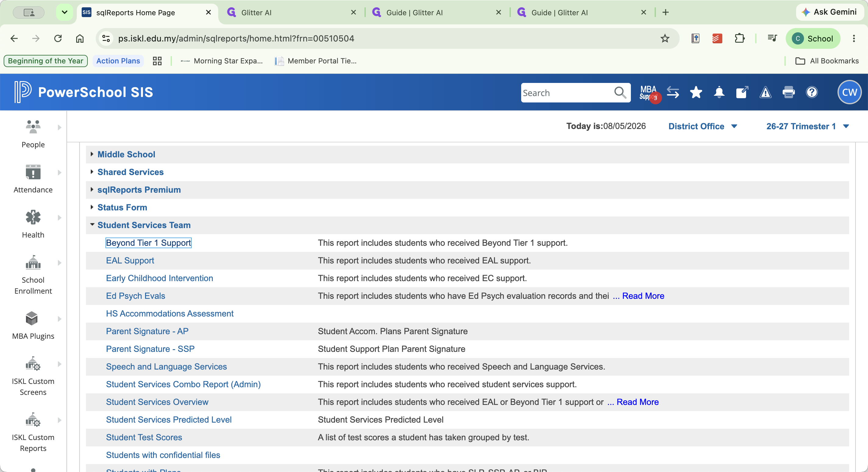Open the media control icon in toolbar
This screenshot has height=472, width=868.
point(772,38)
